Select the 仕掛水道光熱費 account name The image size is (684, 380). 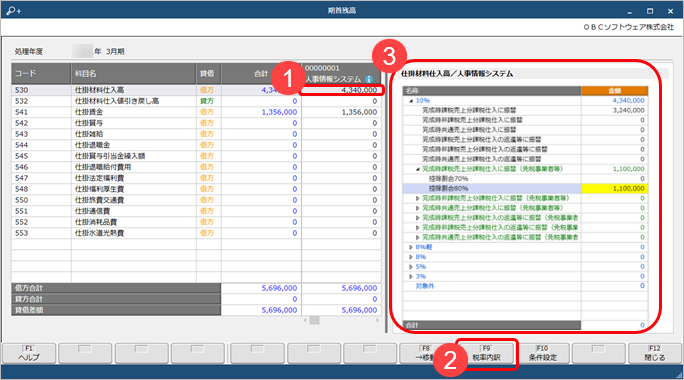point(99,233)
